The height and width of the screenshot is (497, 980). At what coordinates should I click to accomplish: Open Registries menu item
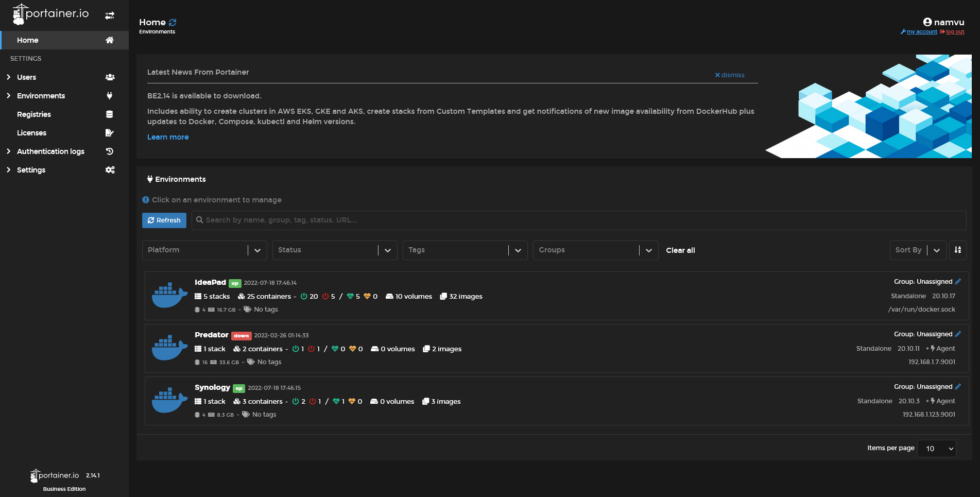[x=64, y=114]
